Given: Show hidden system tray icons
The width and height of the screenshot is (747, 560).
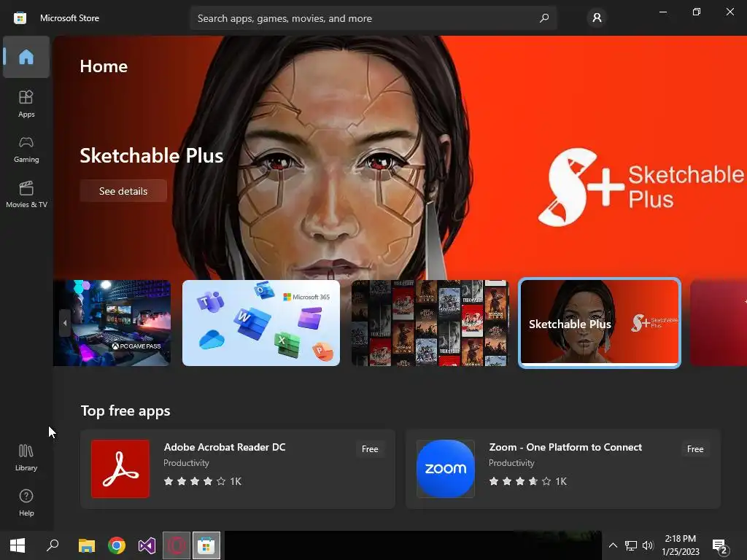Looking at the screenshot, I should click(613, 545).
